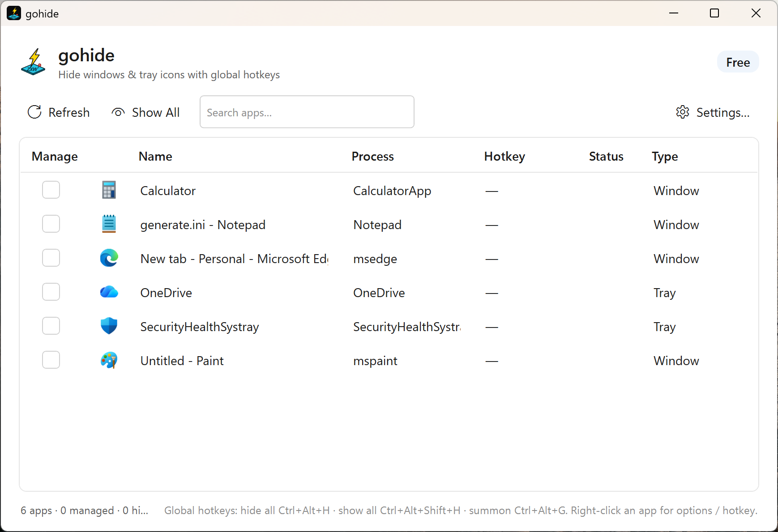
Task: Tick the Manage checkbox for Calculator
Action: point(51,190)
